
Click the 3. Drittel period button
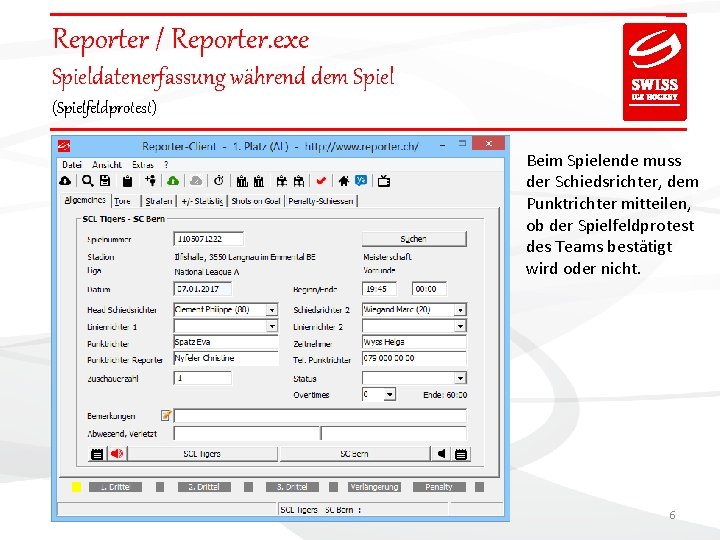click(x=292, y=487)
